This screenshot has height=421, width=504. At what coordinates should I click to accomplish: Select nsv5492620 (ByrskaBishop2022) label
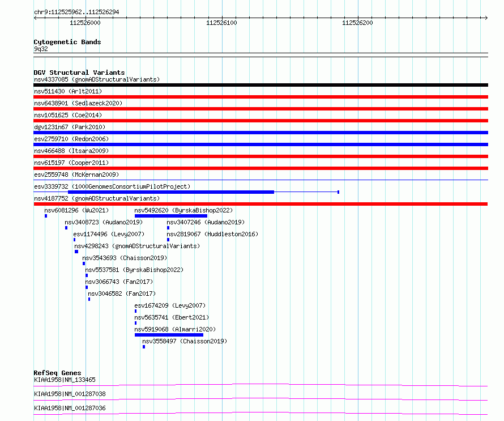point(183,210)
